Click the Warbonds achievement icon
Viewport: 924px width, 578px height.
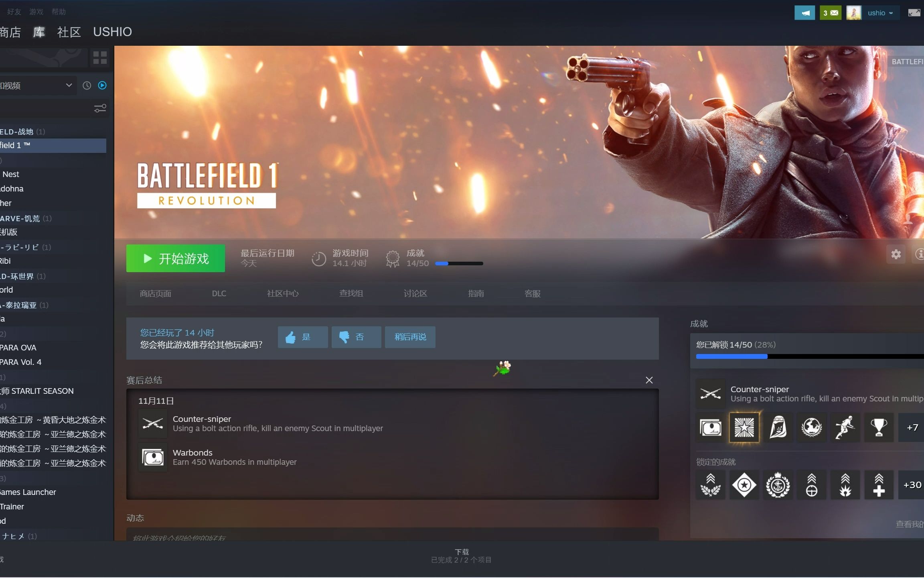pos(153,457)
